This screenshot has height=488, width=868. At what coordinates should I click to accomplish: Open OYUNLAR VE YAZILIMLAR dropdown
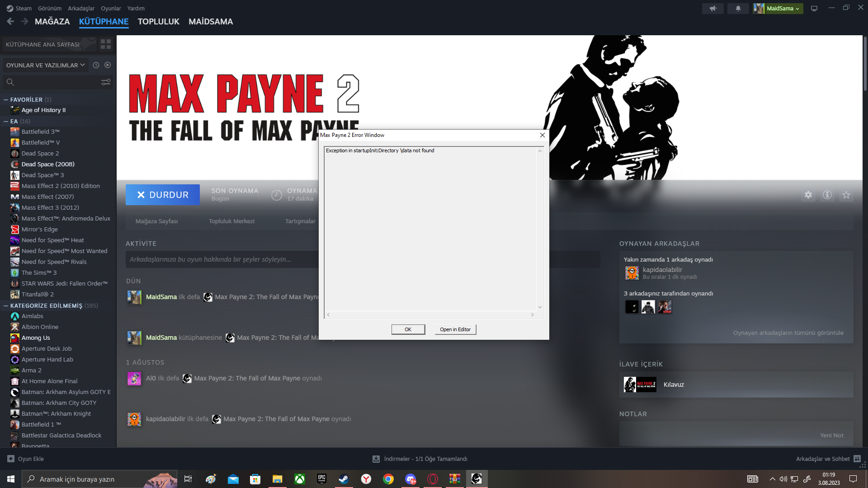click(45, 65)
